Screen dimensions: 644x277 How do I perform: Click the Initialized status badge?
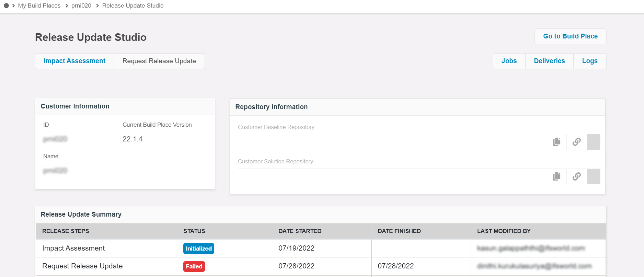click(198, 249)
